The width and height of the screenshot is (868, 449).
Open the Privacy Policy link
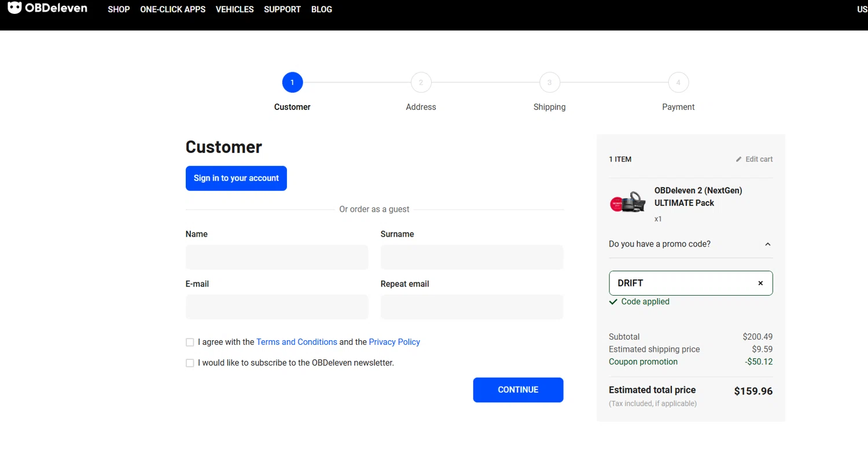coord(394,342)
